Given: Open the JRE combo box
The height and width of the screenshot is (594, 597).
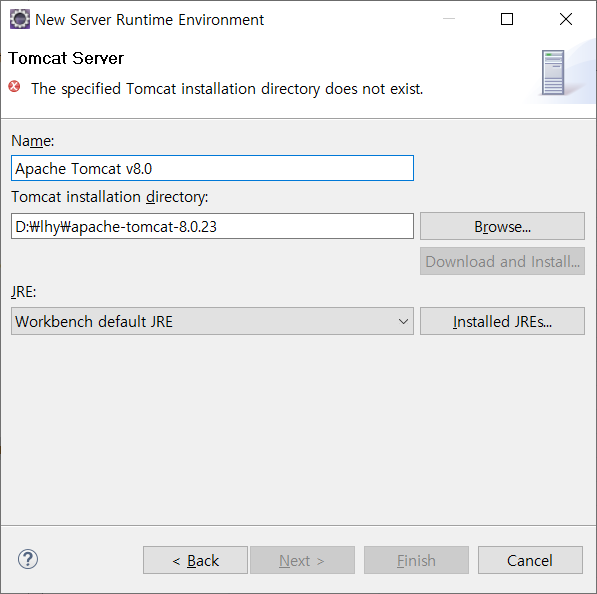Looking at the screenshot, I should pos(212,321).
